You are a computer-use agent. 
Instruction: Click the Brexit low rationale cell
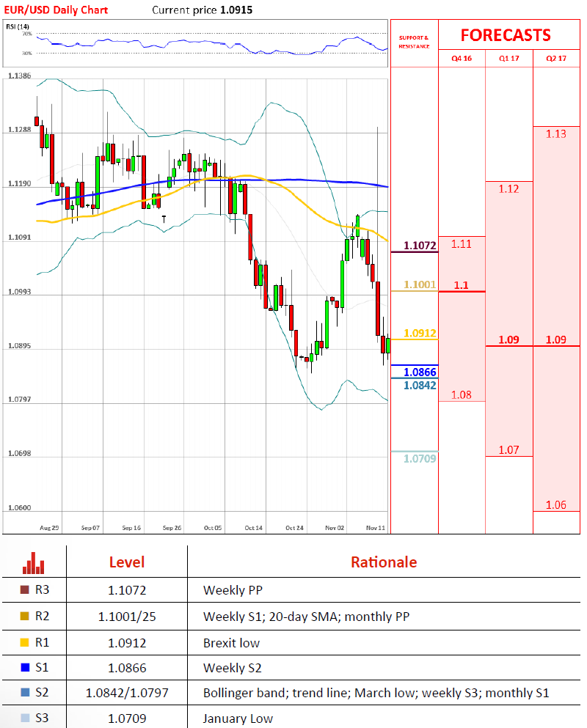click(x=231, y=643)
